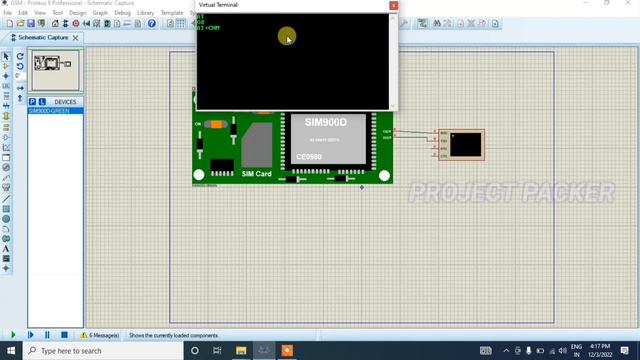Image resolution: width=640 pixels, height=360 pixels.
Task: Select the Component Mode tool
Action: tap(6, 66)
